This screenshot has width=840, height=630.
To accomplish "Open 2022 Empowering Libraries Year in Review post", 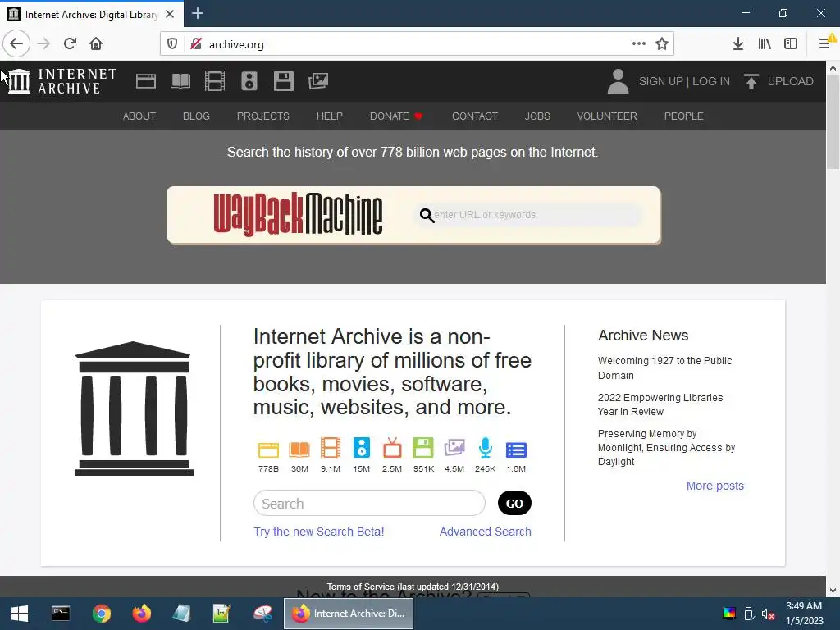I will pos(660,404).
